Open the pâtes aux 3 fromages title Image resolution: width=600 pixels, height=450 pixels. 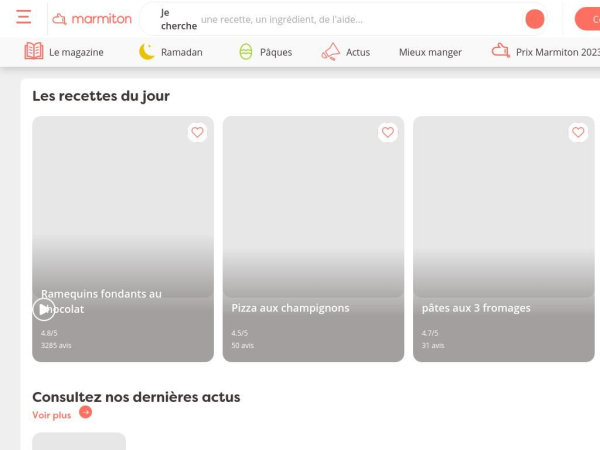click(x=476, y=308)
